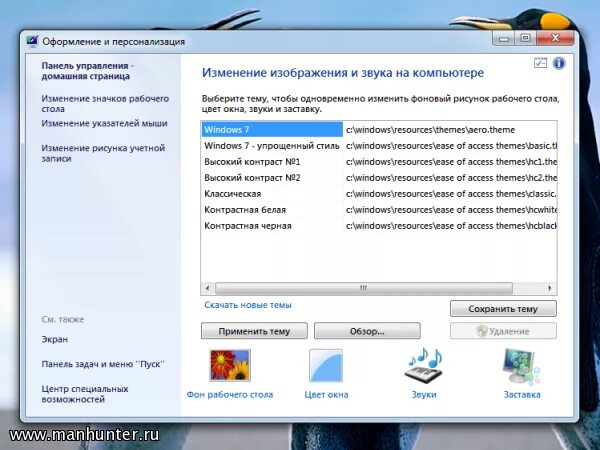Click the horizontal scrollbar right arrow
The width and height of the screenshot is (600, 450).
coord(550,288)
